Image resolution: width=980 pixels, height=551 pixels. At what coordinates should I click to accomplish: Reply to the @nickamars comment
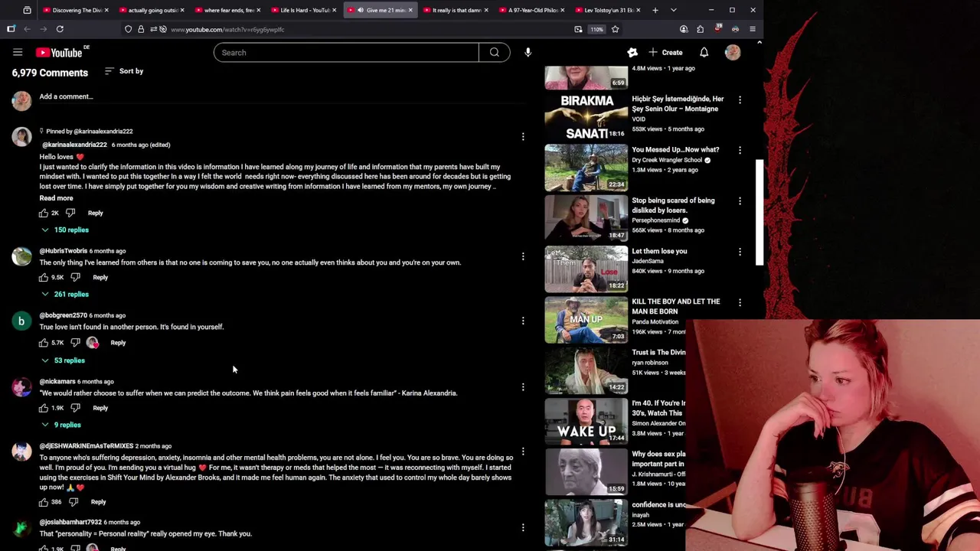(x=100, y=408)
